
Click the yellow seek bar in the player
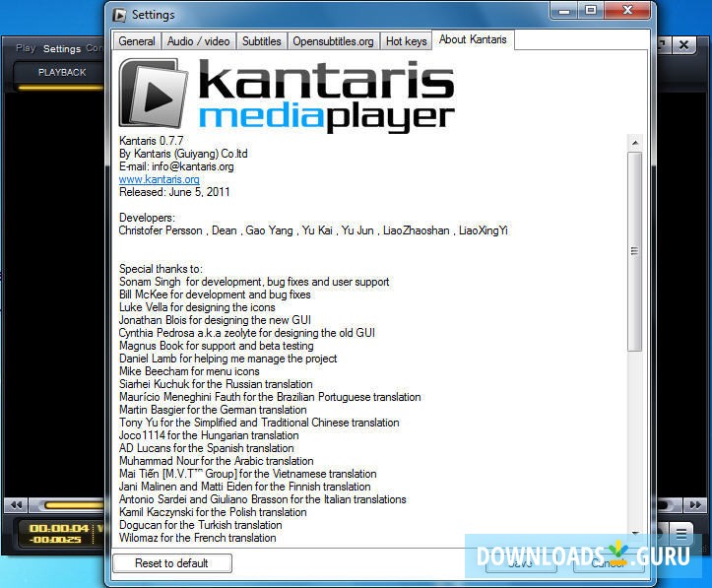(x=74, y=505)
